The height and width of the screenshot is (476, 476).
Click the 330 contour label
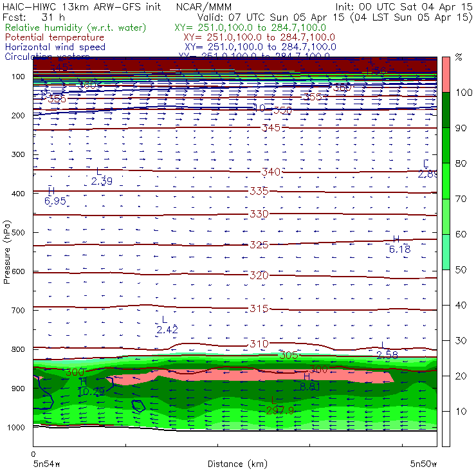(x=259, y=214)
